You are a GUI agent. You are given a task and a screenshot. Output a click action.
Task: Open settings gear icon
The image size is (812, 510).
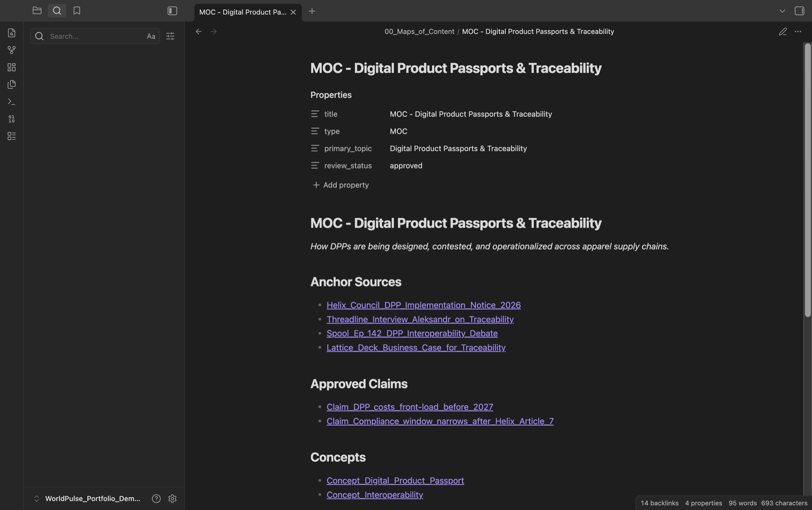(172, 499)
